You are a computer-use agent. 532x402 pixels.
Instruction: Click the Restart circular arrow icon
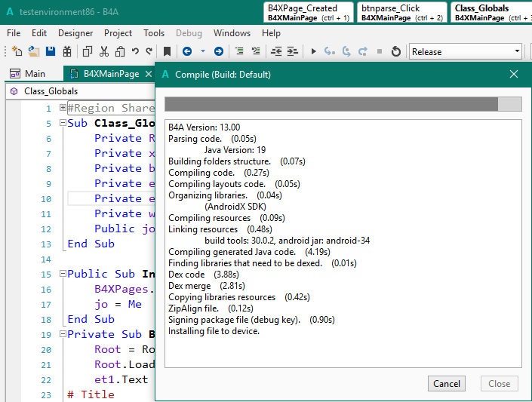pos(395,51)
